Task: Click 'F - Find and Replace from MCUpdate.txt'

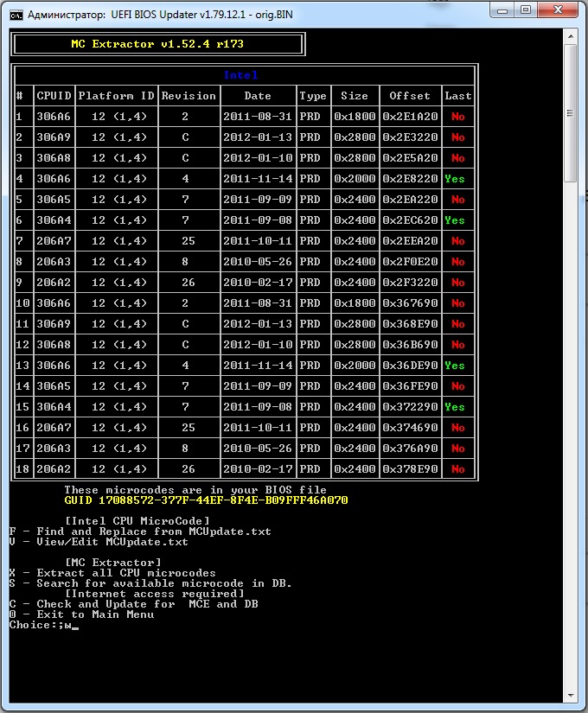Action: (x=140, y=532)
